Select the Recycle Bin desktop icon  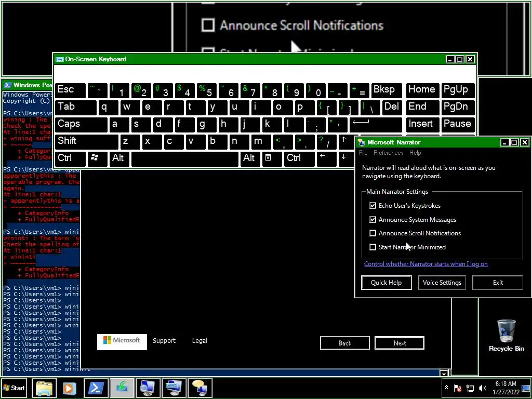coord(506,335)
